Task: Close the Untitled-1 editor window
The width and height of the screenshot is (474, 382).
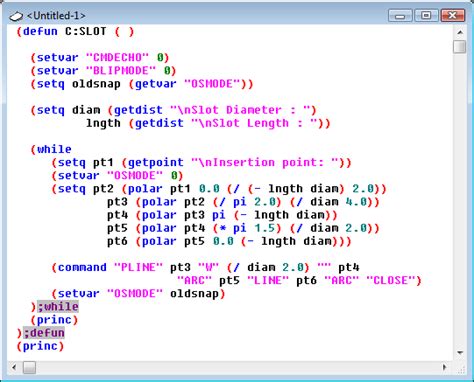Action: [x=453, y=16]
